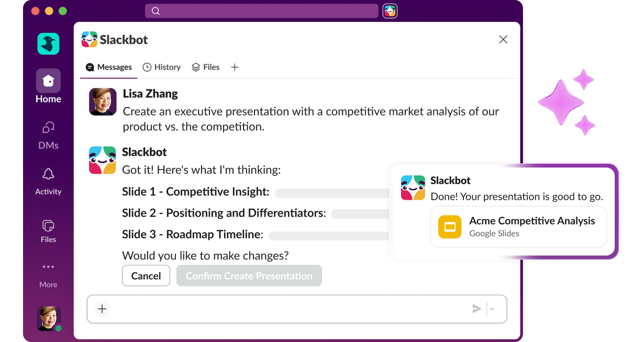Click the message composer plus button
The height and width of the screenshot is (342, 644).
(x=102, y=309)
